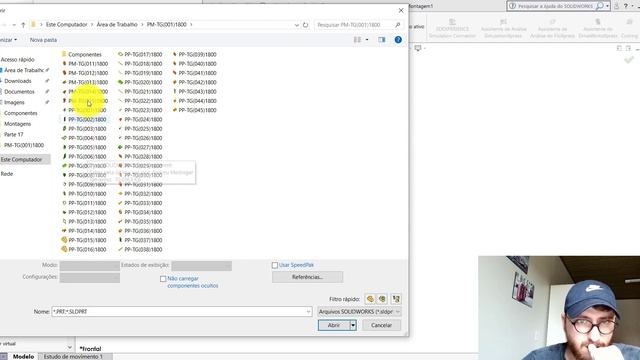Screen dimensions: 640x360
Task: Show the preview pane
Action: pyautogui.click(x=382, y=40)
